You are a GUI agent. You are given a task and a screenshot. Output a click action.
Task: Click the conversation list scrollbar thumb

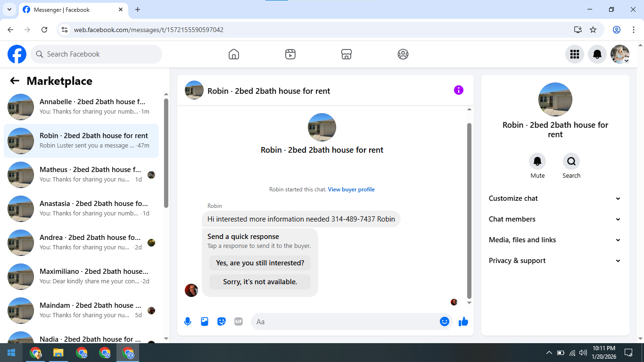(x=166, y=153)
